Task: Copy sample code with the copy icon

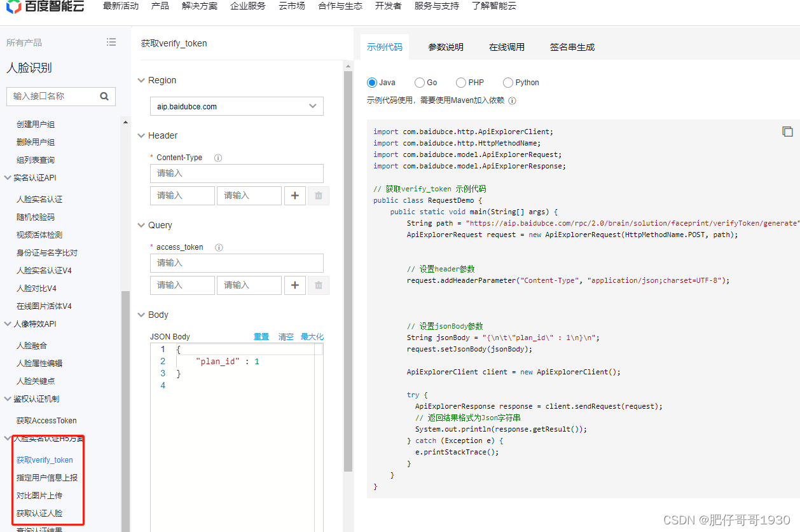Action: 787,132
